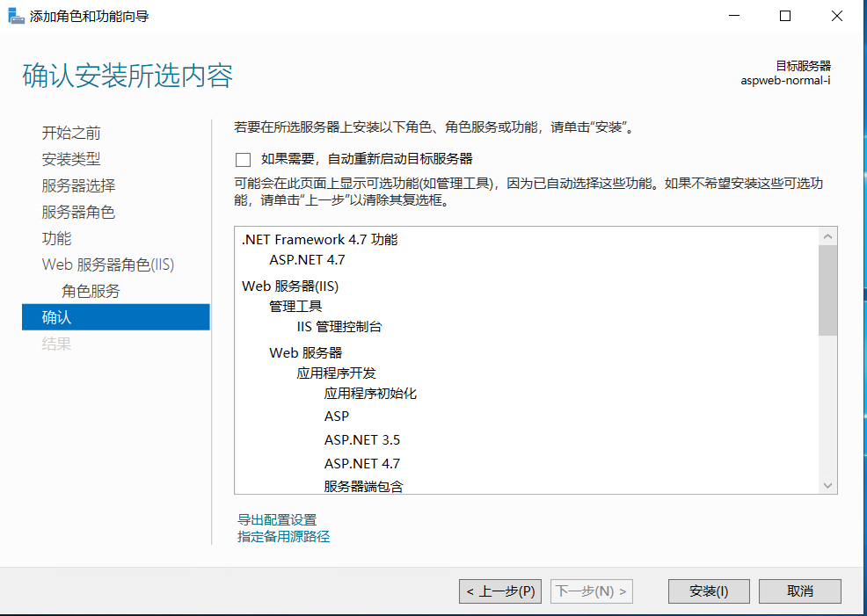Select 应用程序开发 entry
This screenshot has height=616, width=867.
pos(336,373)
